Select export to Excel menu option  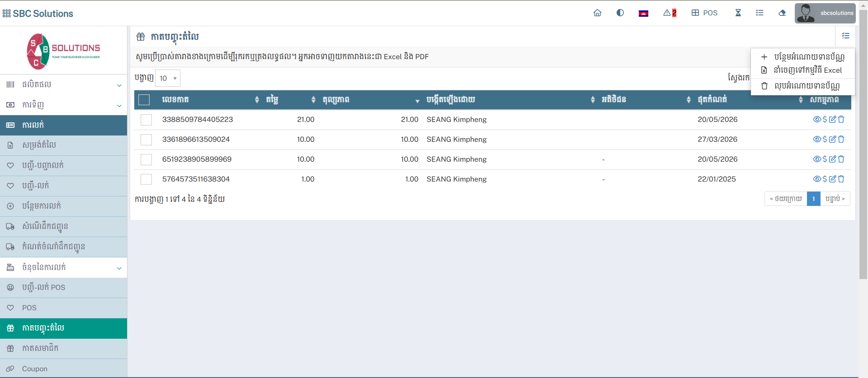coord(802,70)
